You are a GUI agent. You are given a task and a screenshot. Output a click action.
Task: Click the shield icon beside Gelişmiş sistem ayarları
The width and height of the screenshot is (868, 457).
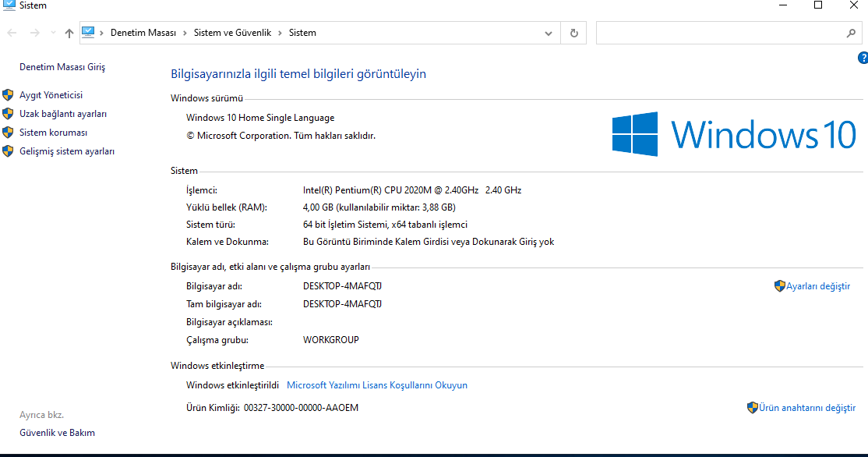pos(8,151)
